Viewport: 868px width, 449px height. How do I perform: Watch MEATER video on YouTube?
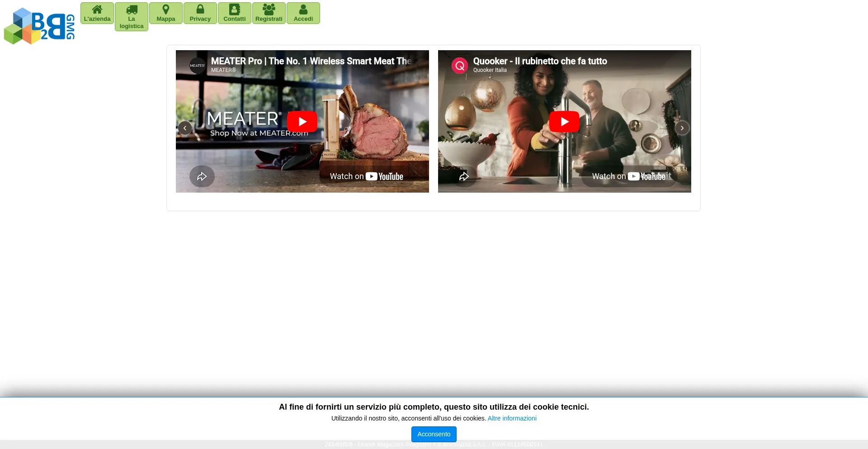point(367,176)
